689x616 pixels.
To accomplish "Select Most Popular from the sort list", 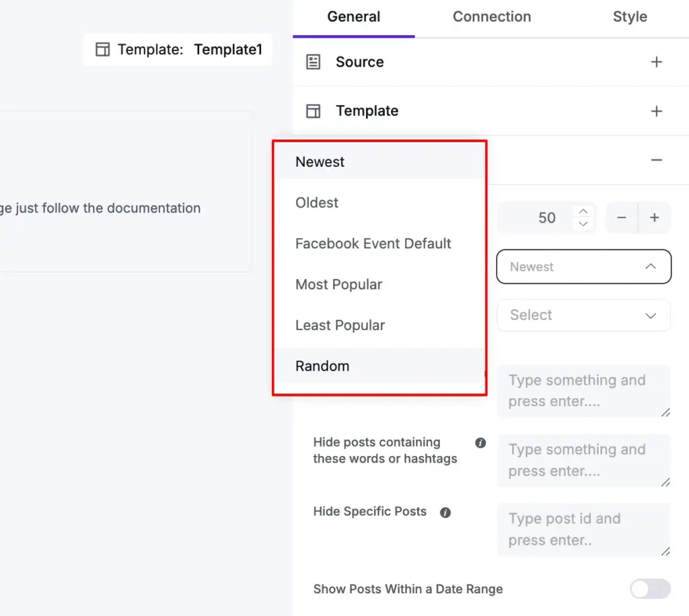I will point(338,284).
